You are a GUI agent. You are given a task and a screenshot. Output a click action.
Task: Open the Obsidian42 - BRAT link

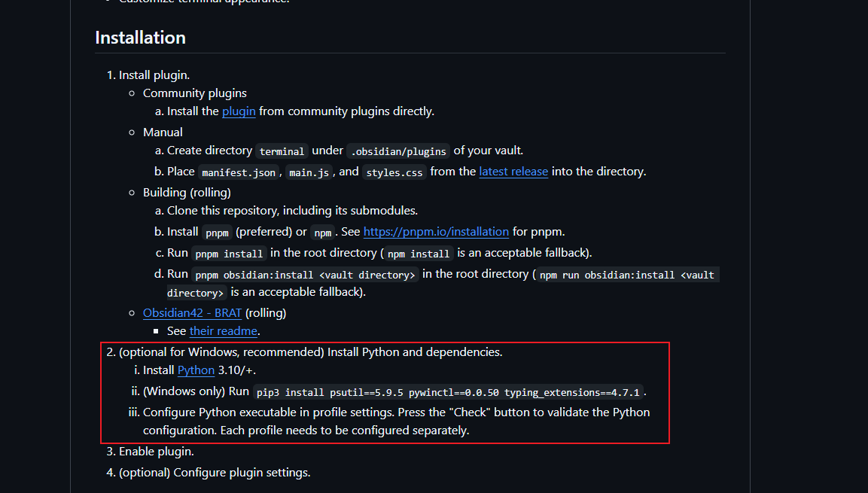(192, 312)
